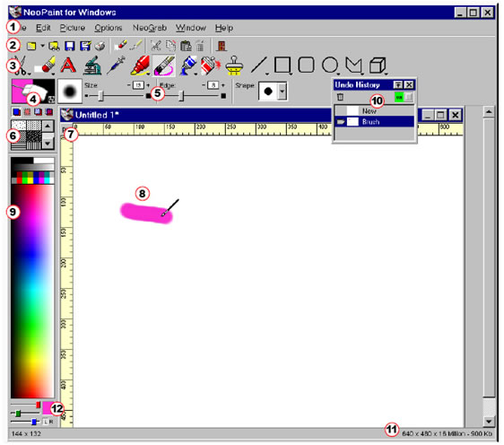The height and width of the screenshot is (445, 504).
Task: Clear history with Undo History trash icon
Action: [x=340, y=97]
